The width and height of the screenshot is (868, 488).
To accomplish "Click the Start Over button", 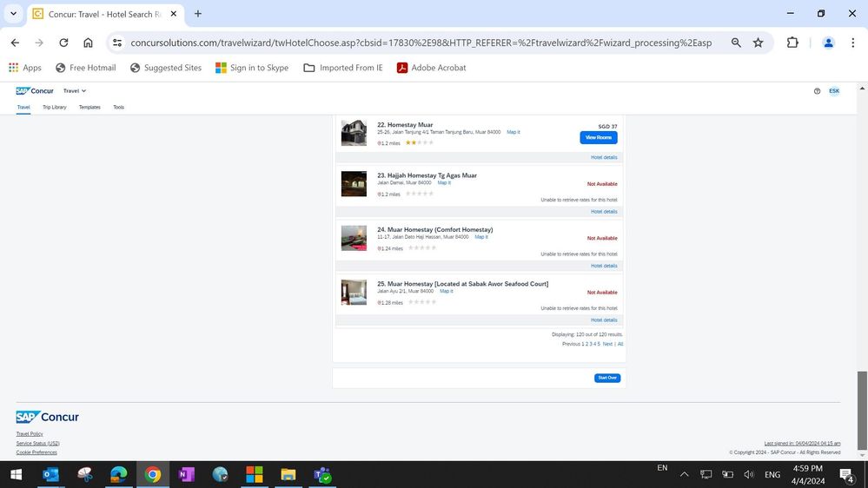I will 607,378.
